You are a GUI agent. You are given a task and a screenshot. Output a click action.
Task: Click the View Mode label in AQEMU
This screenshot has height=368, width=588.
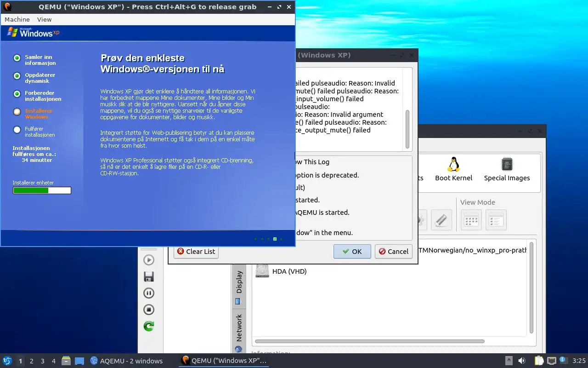[x=478, y=202]
